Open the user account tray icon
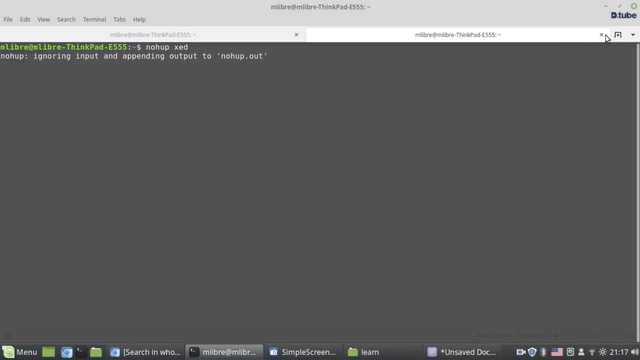 (x=581, y=352)
